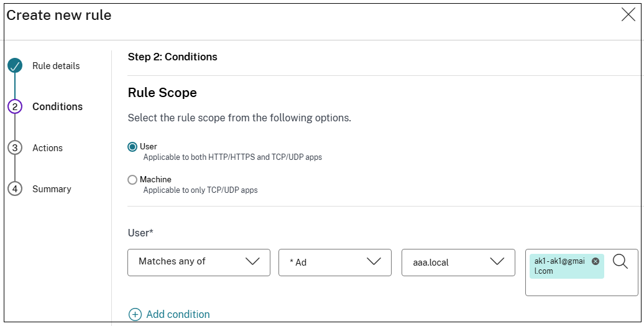Select the User rule scope radio button

132,147
